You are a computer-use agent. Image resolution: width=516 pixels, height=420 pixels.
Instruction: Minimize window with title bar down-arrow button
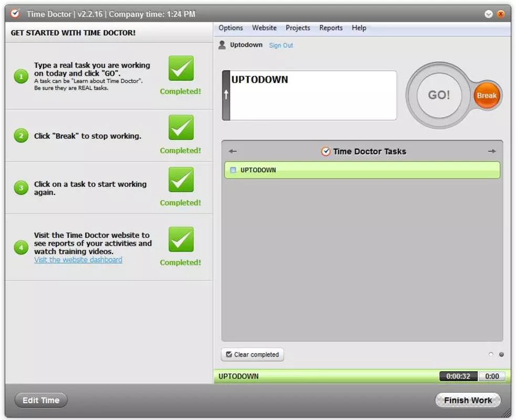(x=489, y=14)
